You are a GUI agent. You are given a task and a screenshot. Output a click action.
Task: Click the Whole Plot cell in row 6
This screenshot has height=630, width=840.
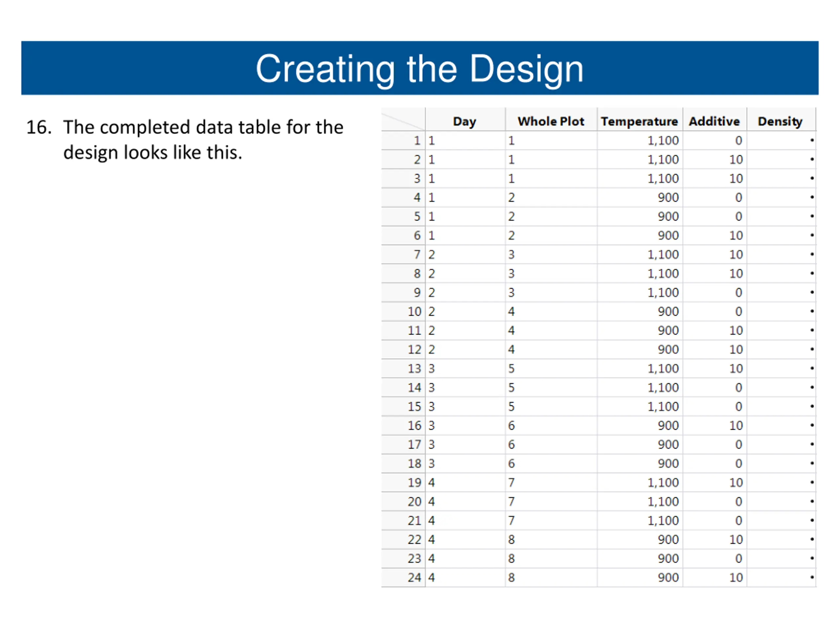pos(551,236)
